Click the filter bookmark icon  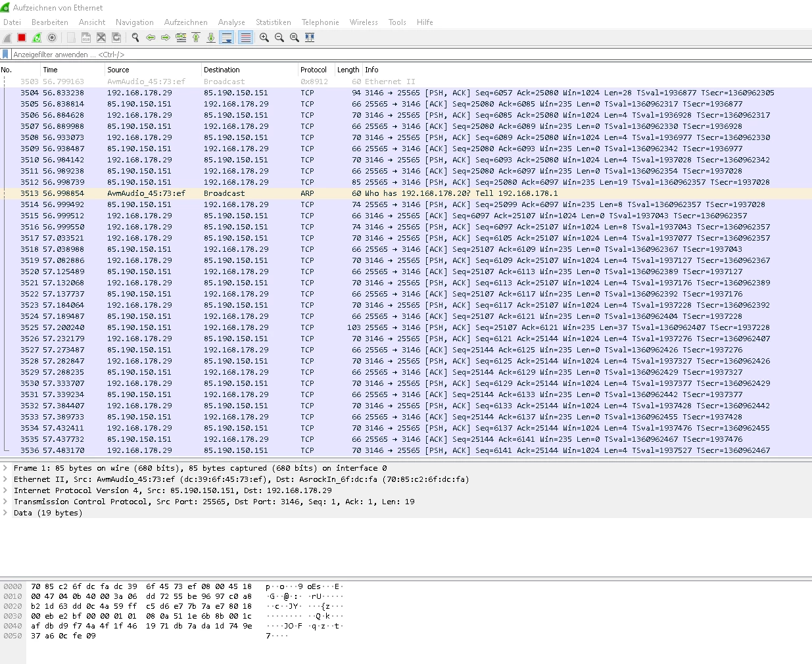point(6,55)
